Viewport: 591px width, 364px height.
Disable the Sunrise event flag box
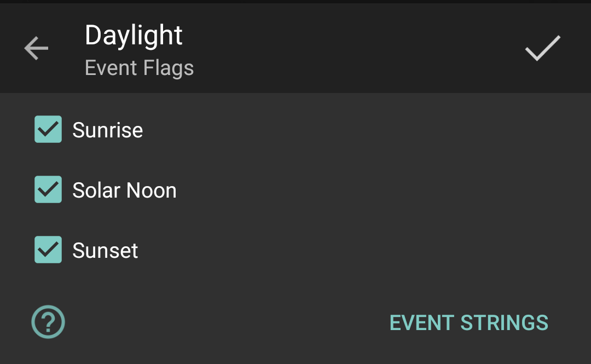pyautogui.click(x=48, y=130)
